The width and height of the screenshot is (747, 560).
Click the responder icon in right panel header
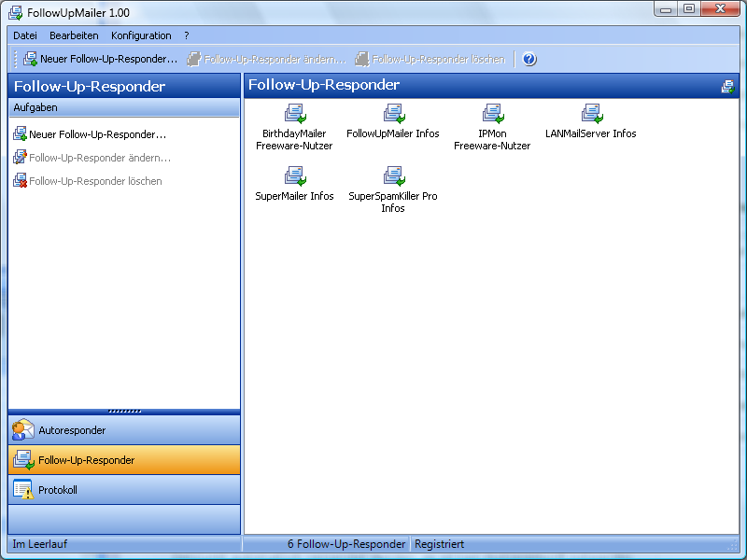pos(727,86)
